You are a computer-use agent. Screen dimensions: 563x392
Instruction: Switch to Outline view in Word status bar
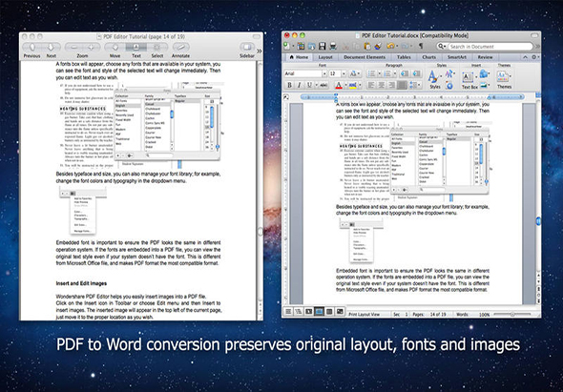coord(298,311)
